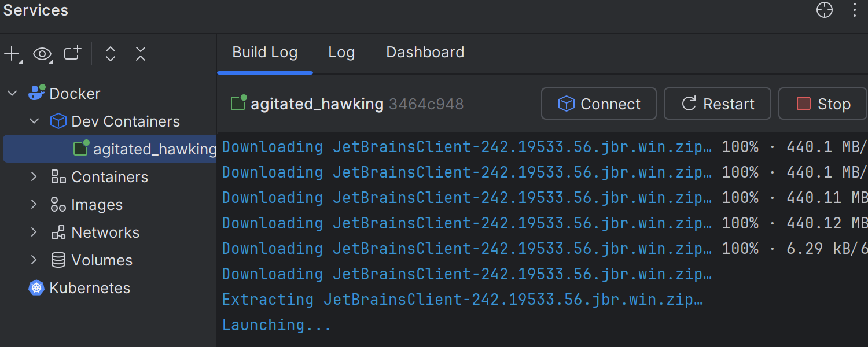Image resolution: width=868 pixels, height=347 pixels.
Task: Click the Images node icon
Action: (x=58, y=205)
